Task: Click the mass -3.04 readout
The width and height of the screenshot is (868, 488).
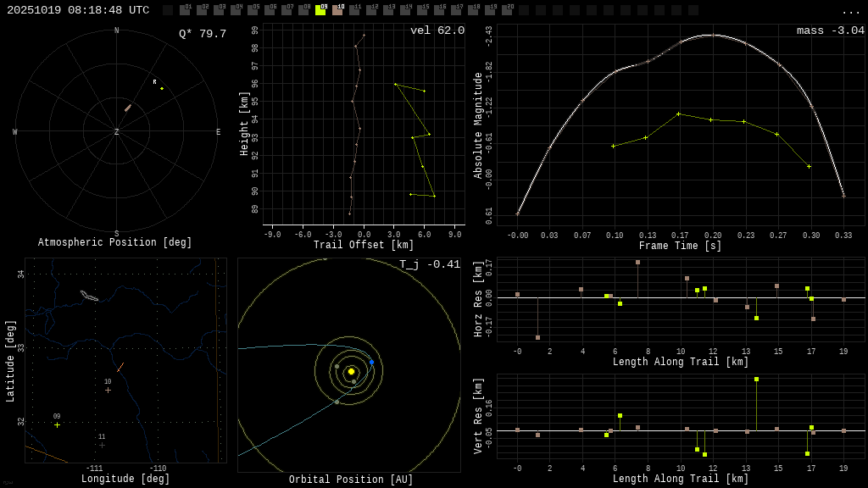Action: [830, 31]
